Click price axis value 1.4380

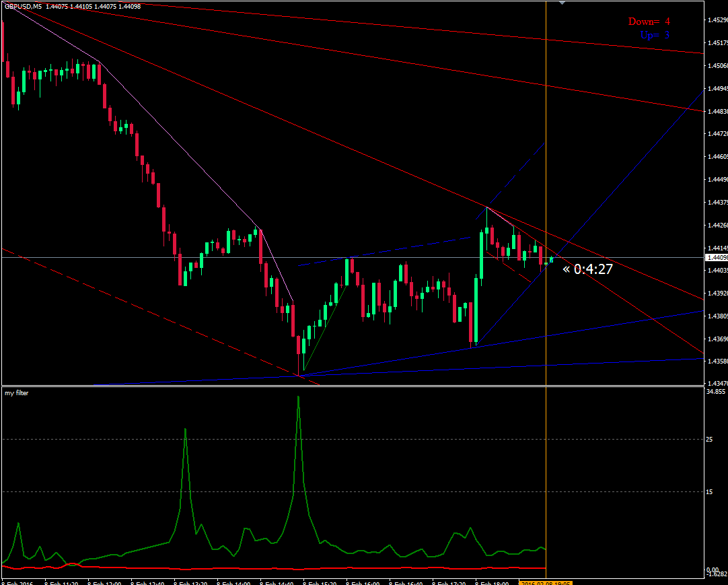[717, 316]
